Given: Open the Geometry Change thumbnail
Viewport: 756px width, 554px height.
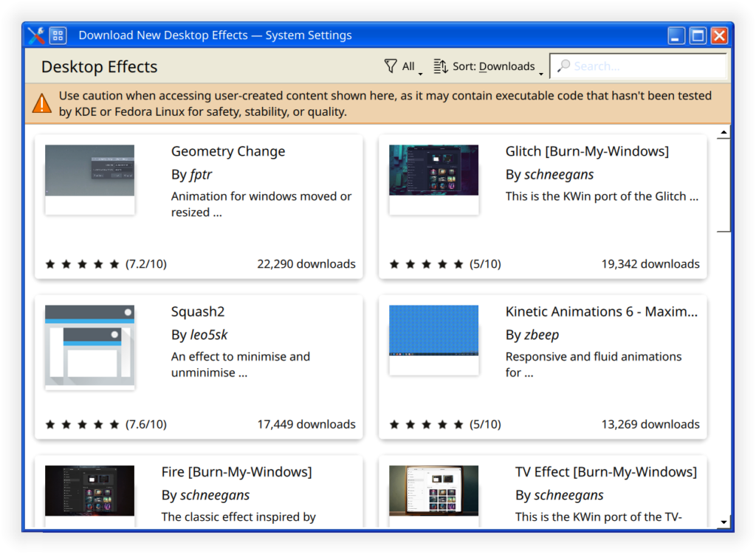Looking at the screenshot, I should (x=89, y=179).
